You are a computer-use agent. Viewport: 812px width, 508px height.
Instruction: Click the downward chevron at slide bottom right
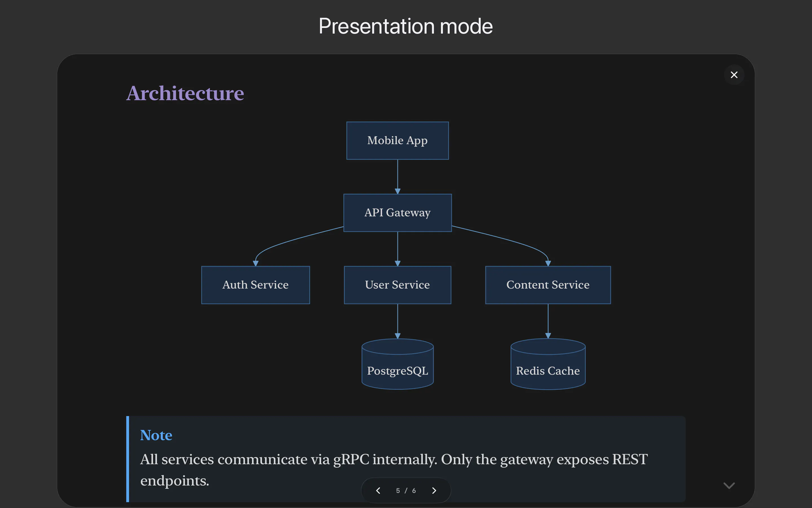point(729,485)
